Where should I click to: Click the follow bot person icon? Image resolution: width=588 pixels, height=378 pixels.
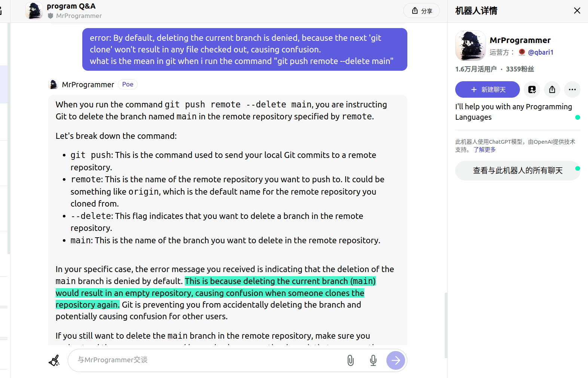[x=532, y=89]
